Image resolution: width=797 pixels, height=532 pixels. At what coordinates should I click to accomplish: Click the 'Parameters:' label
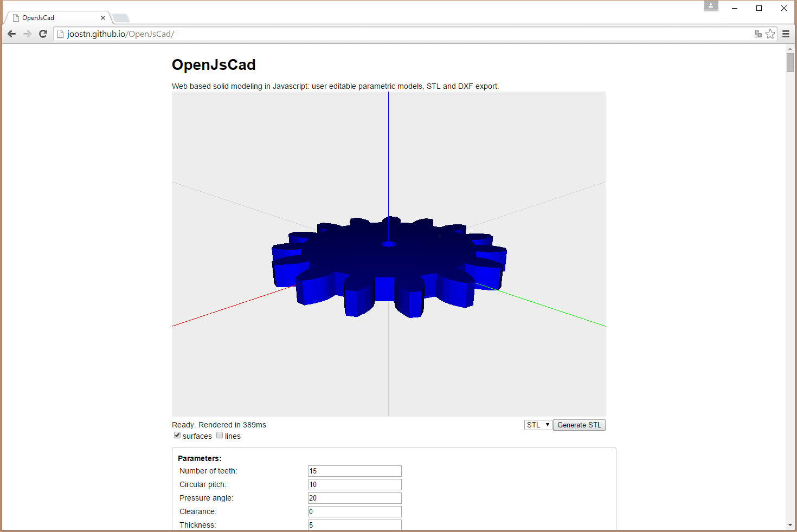(200, 458)
